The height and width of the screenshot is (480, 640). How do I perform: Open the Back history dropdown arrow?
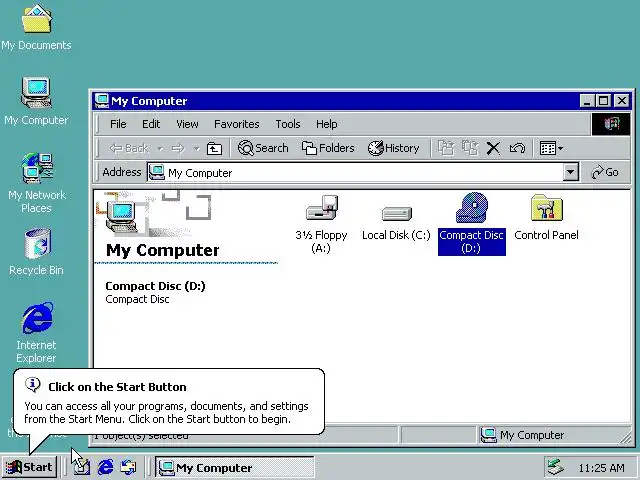pyautogui.click(x=160, y=149)
